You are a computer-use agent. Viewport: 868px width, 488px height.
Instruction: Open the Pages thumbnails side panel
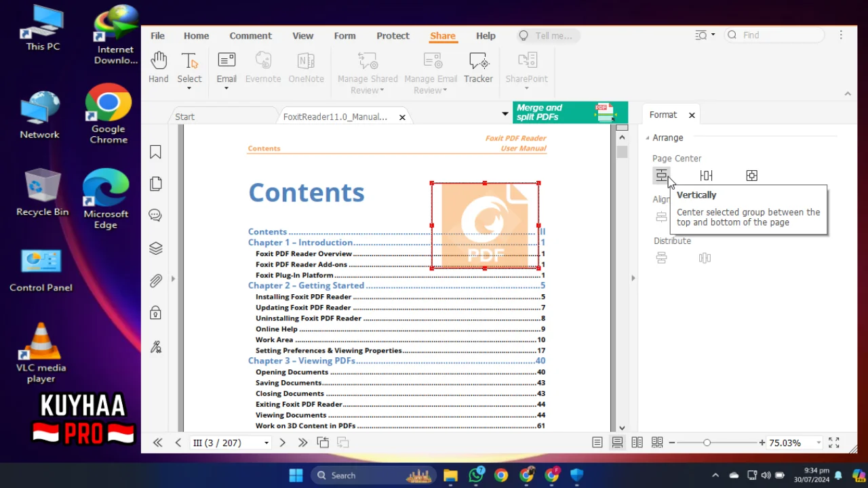click(156, 184)
